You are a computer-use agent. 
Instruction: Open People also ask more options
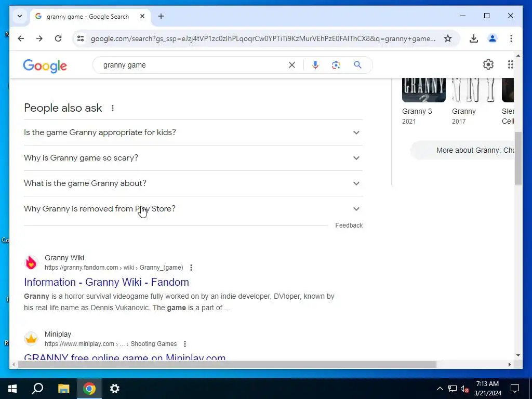click(x=113, y=108)
